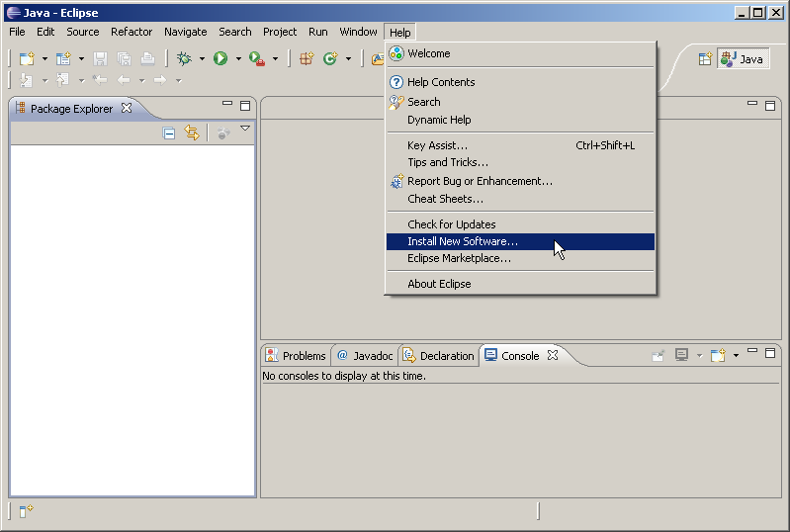Click the Open Console icon
The image size is (790, 532).
point(718,356)
